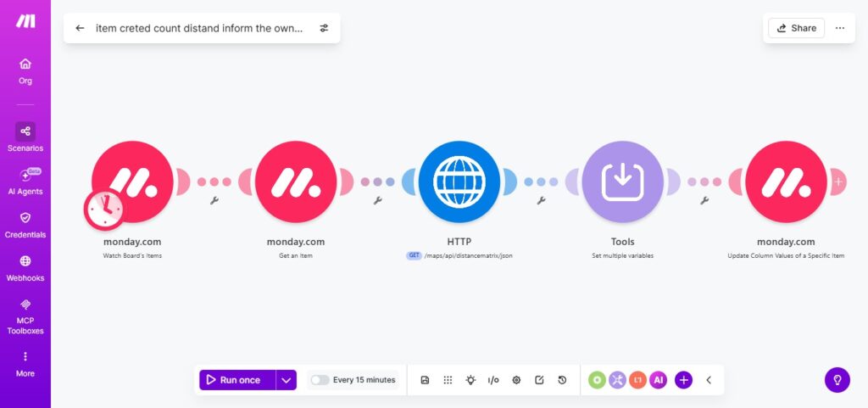Open the clock schedule on the first module
This screenshot has width=868, height=408.
(x=104, y=210)
